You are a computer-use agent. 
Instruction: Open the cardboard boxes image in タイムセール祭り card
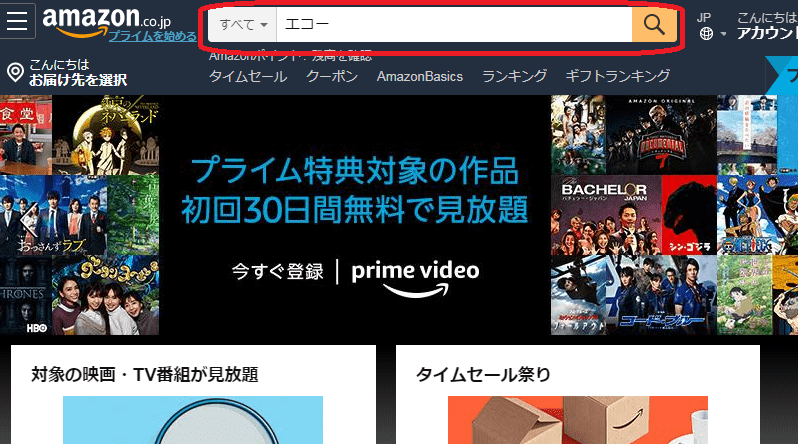click(578, 420)
